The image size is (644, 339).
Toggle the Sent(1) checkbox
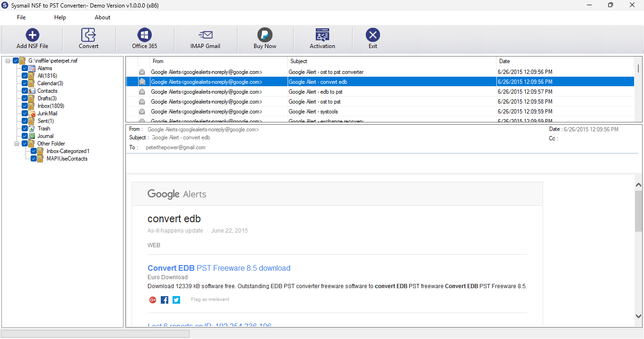[25, 121]
